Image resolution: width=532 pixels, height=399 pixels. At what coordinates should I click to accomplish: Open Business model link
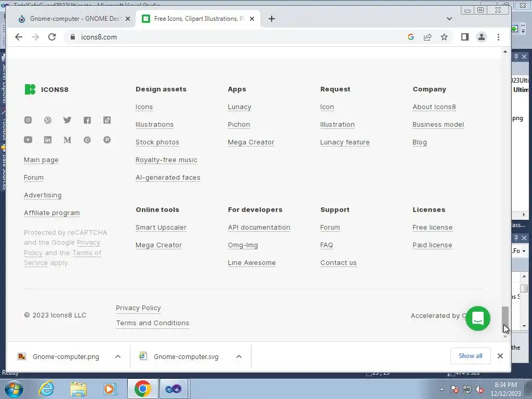[438, 125]
